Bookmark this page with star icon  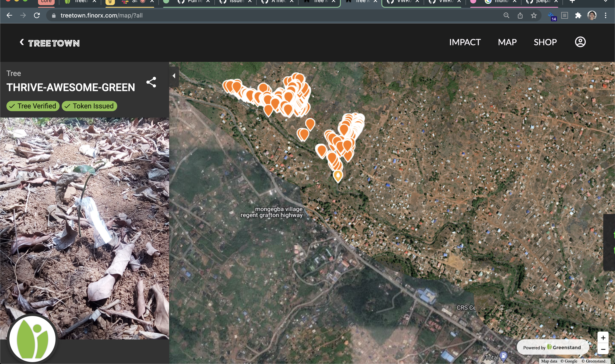tap(533, 15)
